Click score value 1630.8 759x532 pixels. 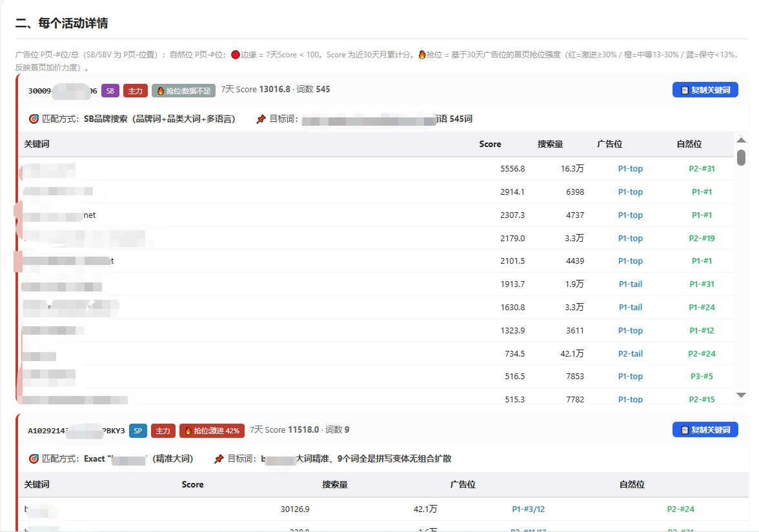click(512, 308)
